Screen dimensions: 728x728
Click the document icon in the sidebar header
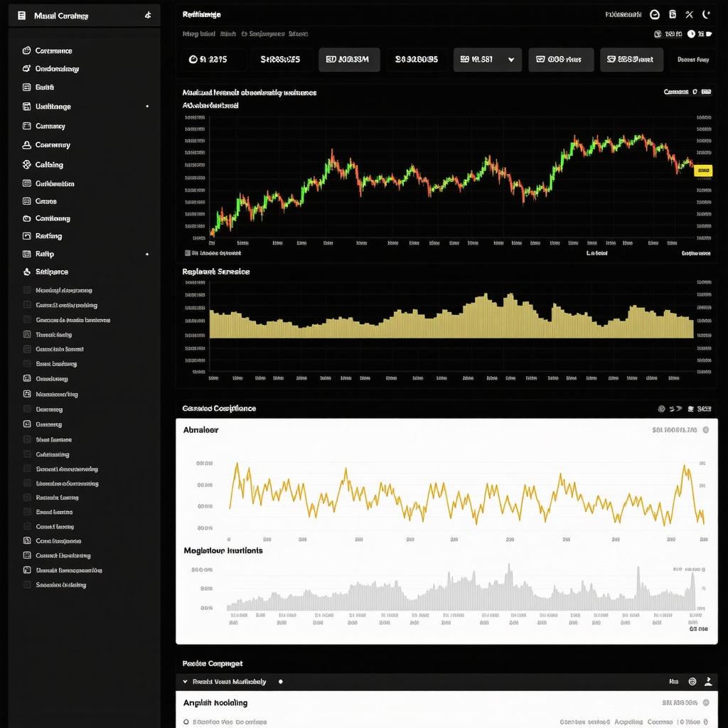(21, 16)
